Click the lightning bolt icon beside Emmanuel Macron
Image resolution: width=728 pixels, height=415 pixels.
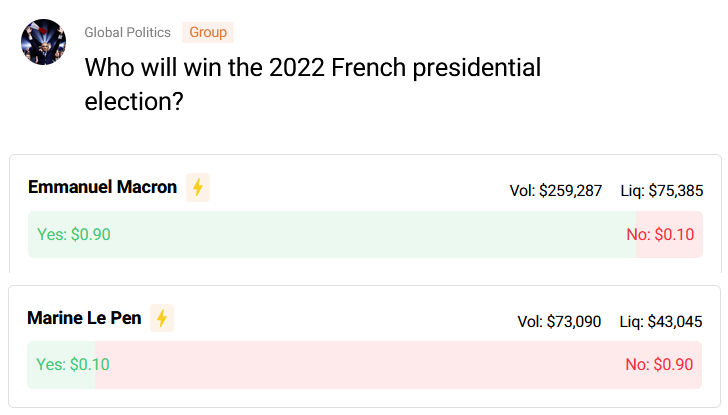click(x=198, y=188)
